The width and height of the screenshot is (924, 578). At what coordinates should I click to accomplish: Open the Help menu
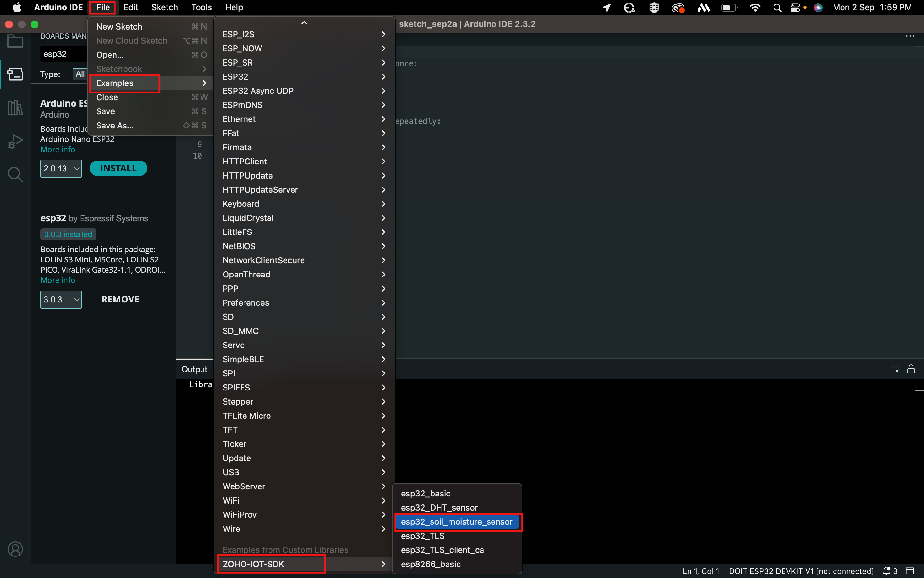tap(234, 7)
